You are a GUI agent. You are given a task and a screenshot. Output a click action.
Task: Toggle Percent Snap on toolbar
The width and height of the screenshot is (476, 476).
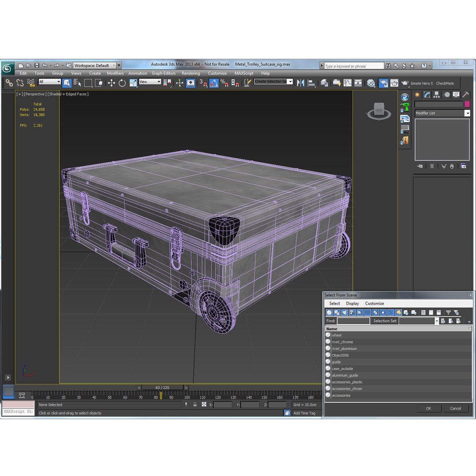[x=224, y=82]
